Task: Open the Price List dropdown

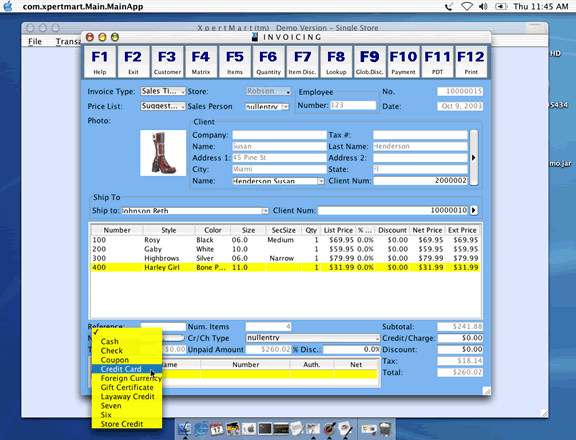Action: click(x=163, y=106)
